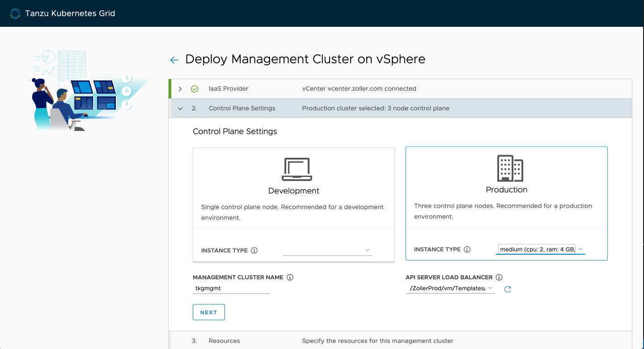Click the Management Cluster Name text field
Viewport: 644px width, 349px height.
point(231,289)
